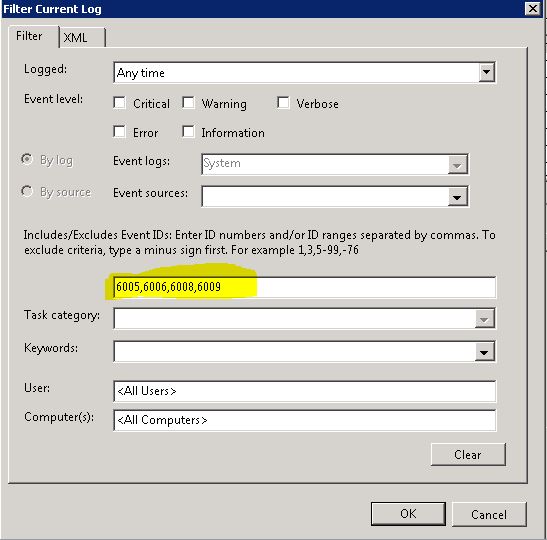Check the Information event level box
547x540 pixels.
tap(188, 132)
